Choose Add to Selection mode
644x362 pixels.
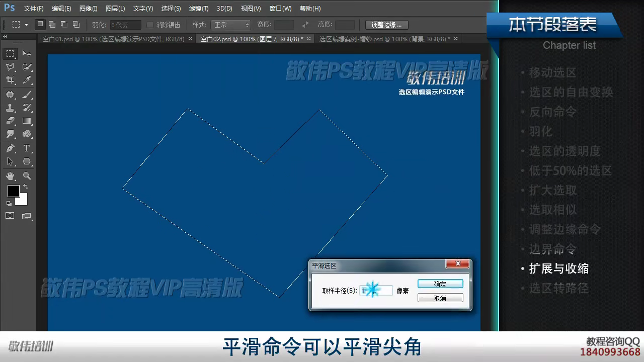pos(52,24)
